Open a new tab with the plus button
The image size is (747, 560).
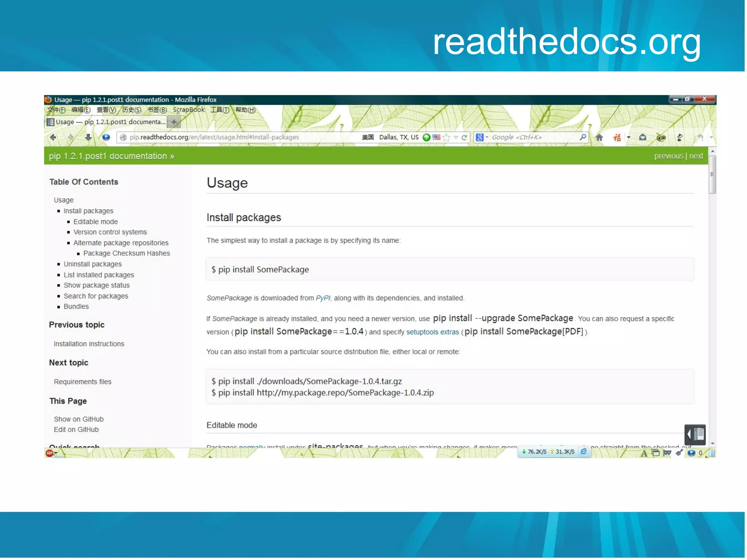[x=174, y=122]
